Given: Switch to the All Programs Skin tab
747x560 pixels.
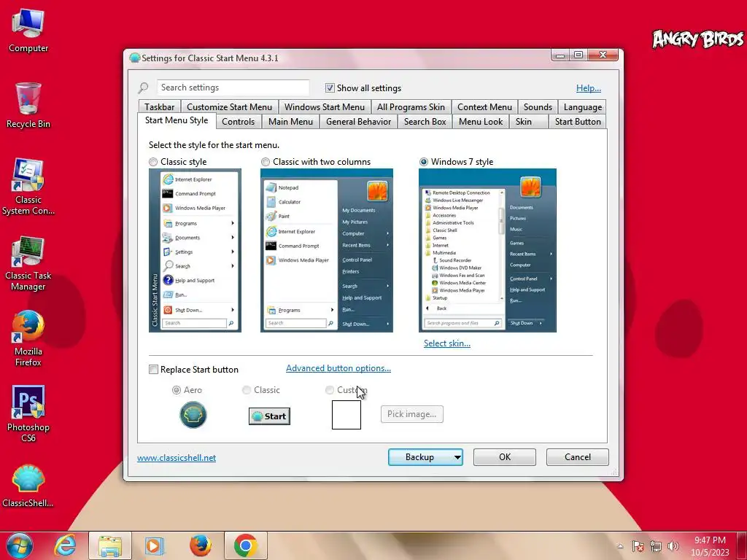Looking at the screenshot, I should coord(411,107).
